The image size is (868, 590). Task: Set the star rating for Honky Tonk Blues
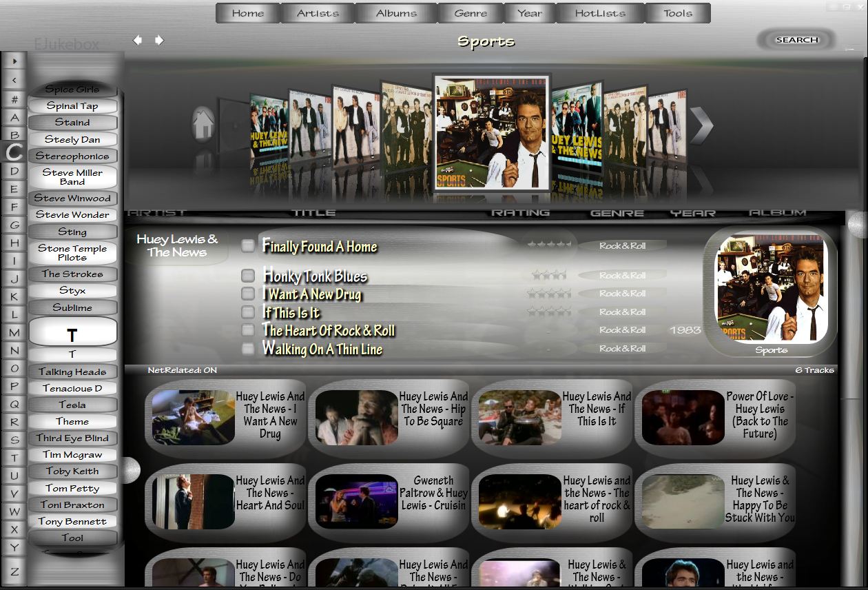coord(549,275)
